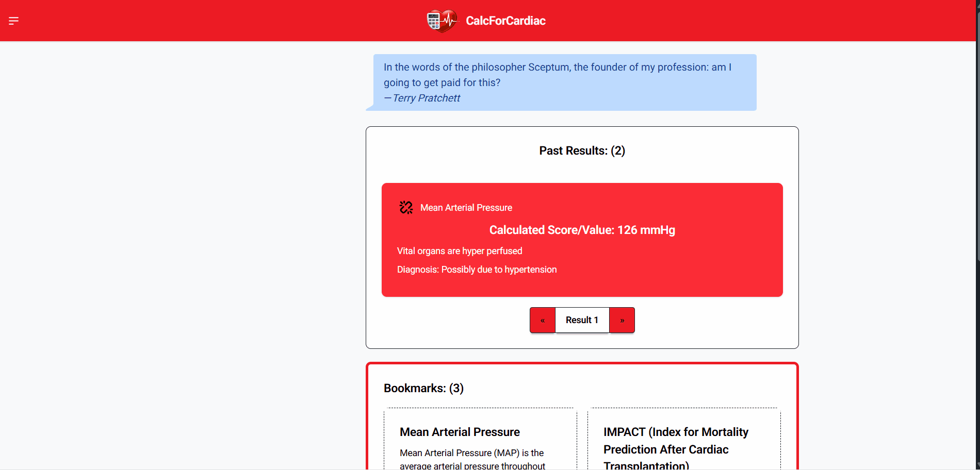Go to the previous result with « arrow

(543, 320)
